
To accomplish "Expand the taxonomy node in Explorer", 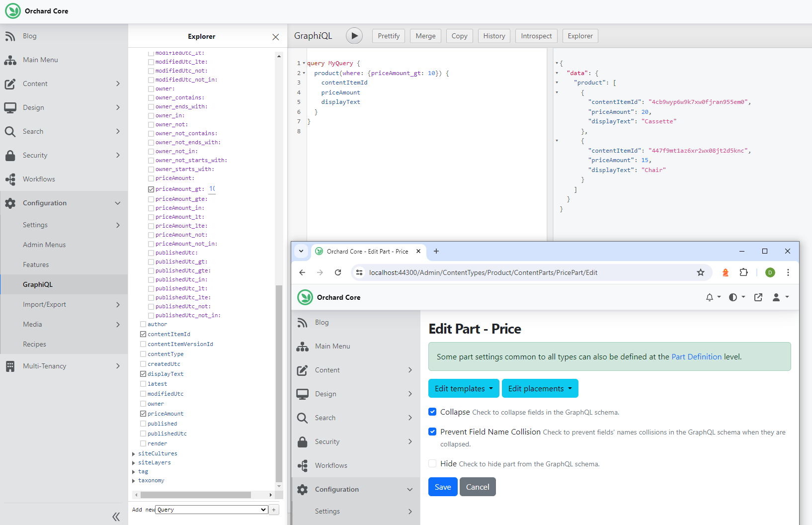I will click(x=134, y=481).
